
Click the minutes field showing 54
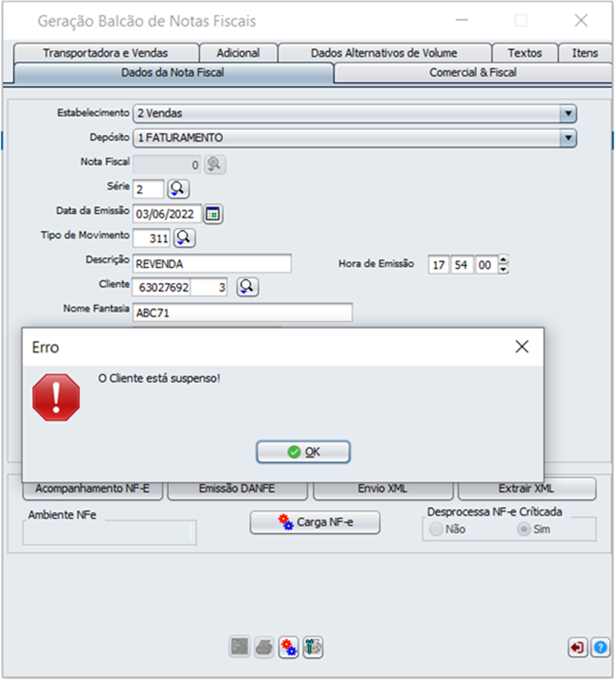pos(461,264)
